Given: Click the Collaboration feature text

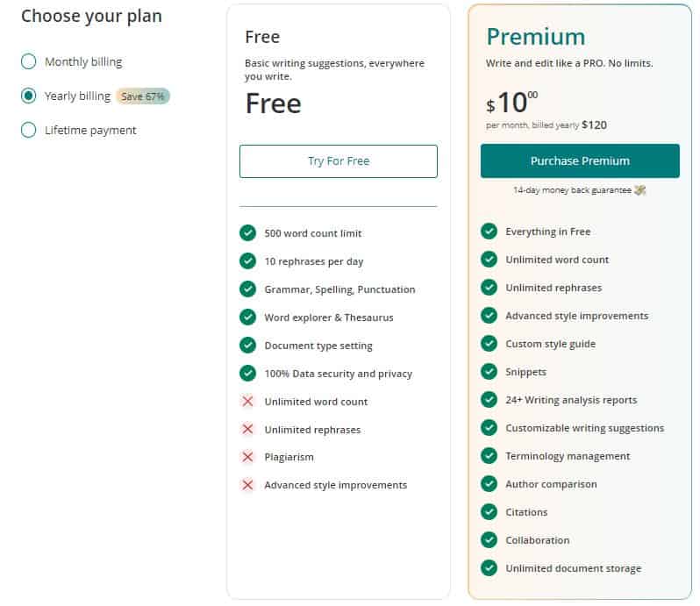Looking at the screenshot, I should (x=538, y=540).
